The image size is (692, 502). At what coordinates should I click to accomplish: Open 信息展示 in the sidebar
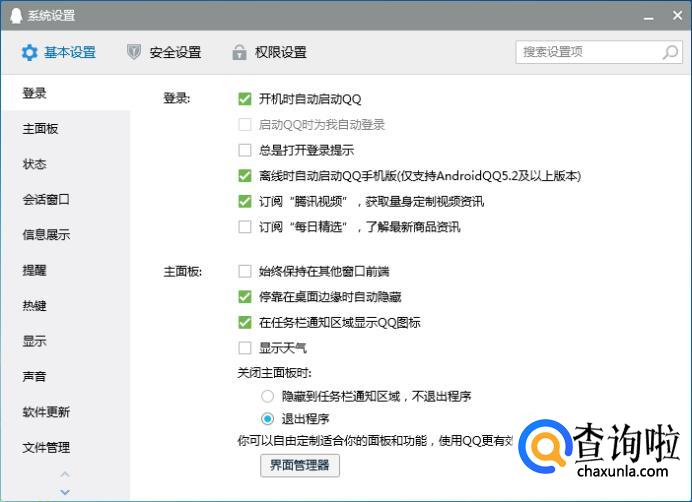pyautogui.click(x=65, y=235)
